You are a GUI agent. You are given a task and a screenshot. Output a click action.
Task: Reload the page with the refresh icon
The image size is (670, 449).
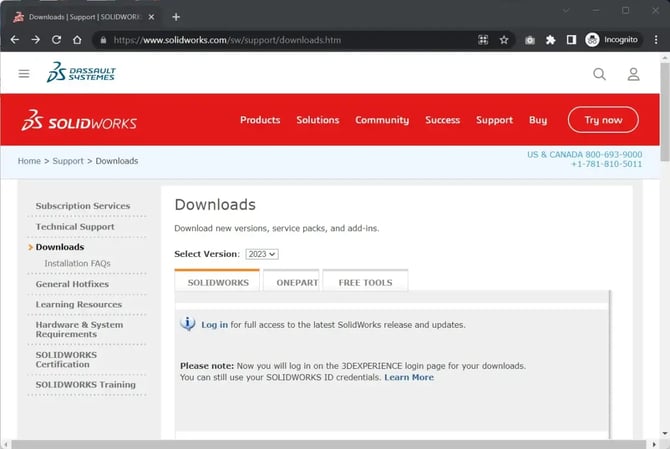tap(56, 40)
